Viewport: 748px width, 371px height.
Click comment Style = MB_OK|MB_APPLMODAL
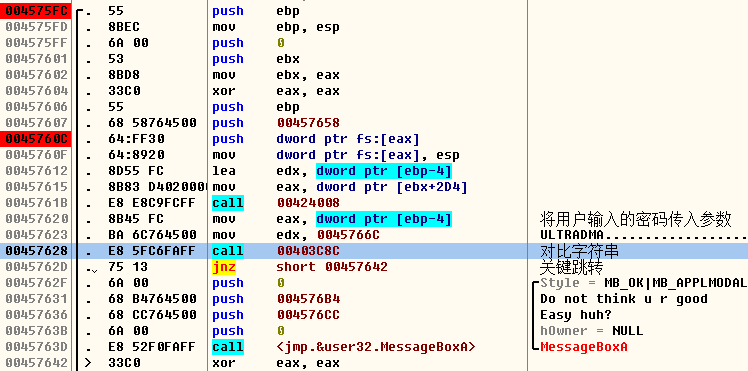click(x=643, y=283)
